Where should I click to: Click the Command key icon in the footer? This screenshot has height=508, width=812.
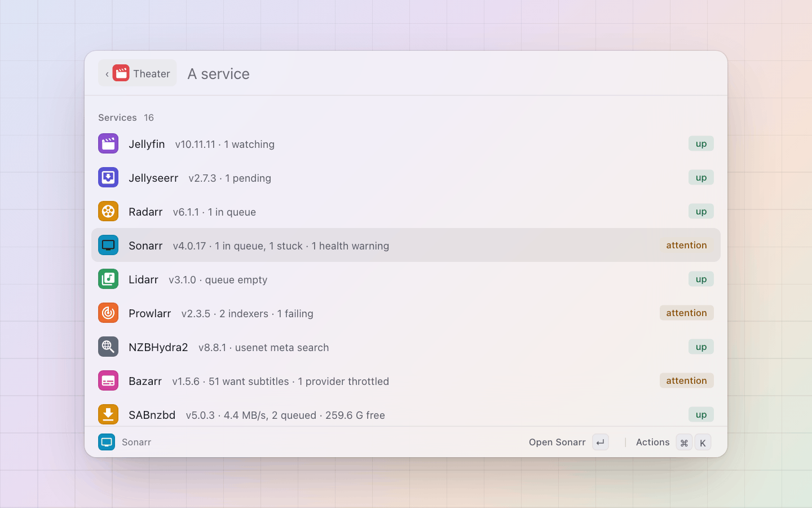coord(684,443)
